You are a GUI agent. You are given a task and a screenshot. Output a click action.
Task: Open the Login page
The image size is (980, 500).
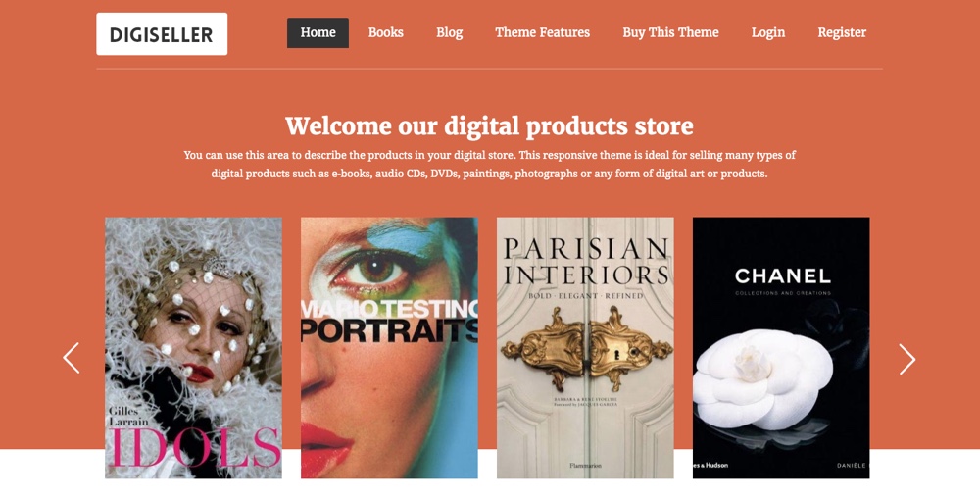[x=768, y=32]
